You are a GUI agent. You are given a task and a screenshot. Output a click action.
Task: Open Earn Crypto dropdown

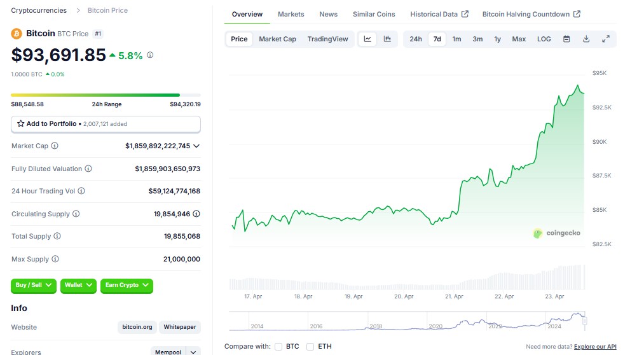[x=127, y=286]
